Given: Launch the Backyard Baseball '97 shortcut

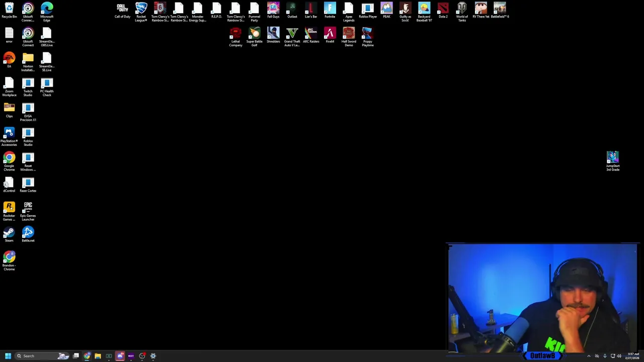Looking at the screenshot, I should (x=424, y=12).
